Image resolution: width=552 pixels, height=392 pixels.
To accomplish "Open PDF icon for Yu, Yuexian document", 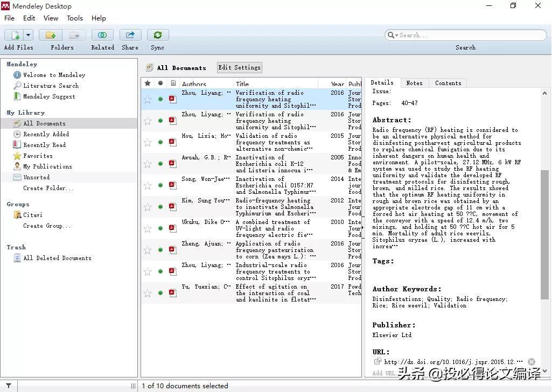I will [x=172, y=292].
